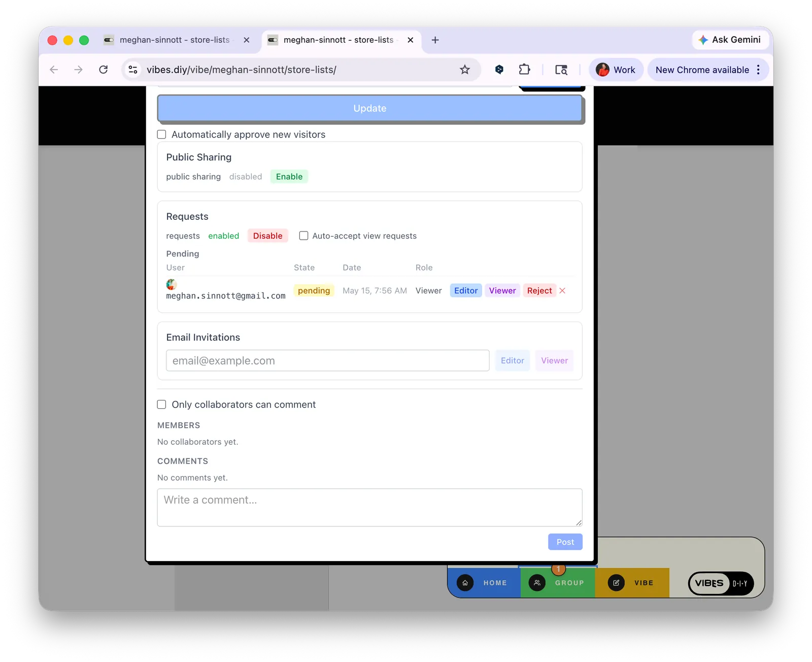Screen dimensions: 812x662
Task: Open the Extensions puzzle icon
Action: pos(525,70)
